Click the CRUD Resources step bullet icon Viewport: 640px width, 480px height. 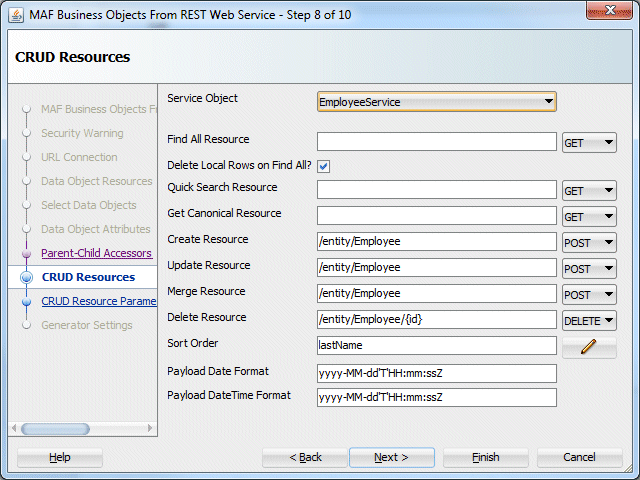click(27, 278)
